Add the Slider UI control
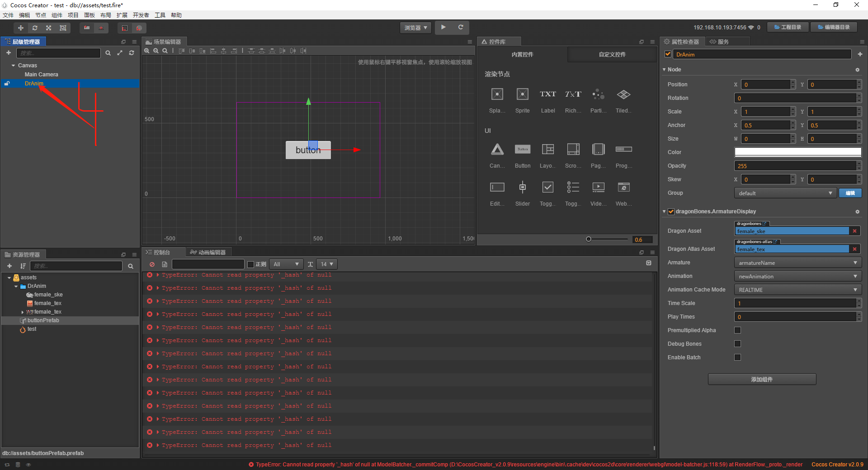Image resolution: width=868 pixels, height=470 pixels. 523,193
